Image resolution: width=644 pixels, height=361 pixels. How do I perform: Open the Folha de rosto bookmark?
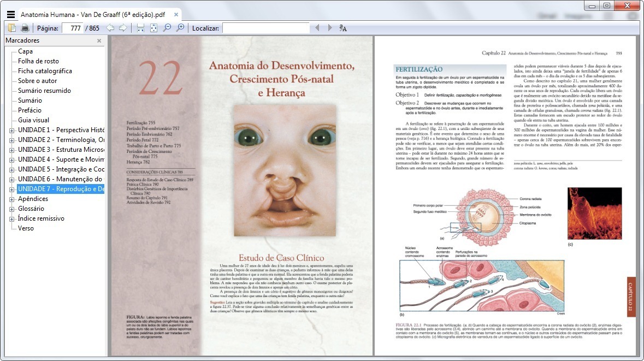point(38,61)
